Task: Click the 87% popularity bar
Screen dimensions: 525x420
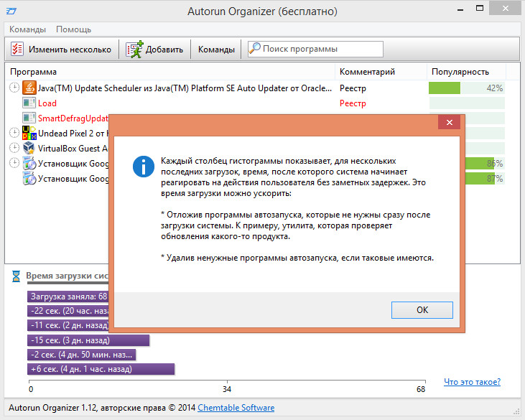Action: coord(485,178)
